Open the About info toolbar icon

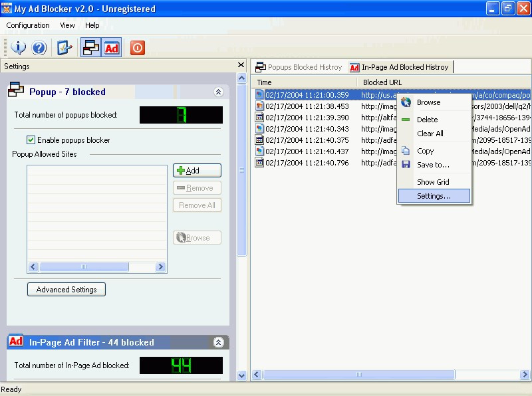click(19, 47)
